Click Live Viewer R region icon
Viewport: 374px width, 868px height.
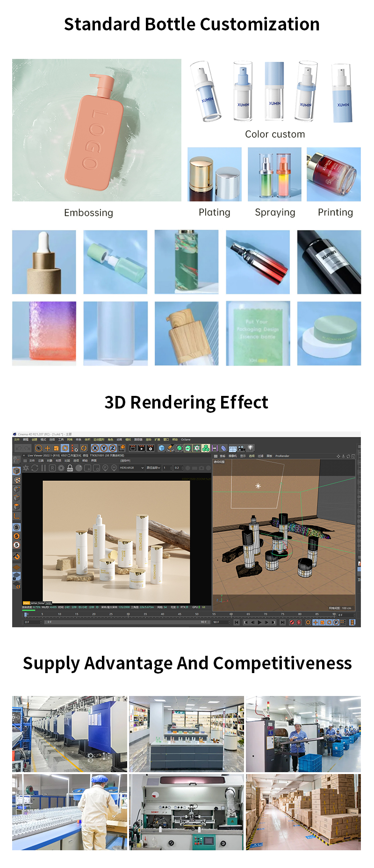(x=52, y=467)
